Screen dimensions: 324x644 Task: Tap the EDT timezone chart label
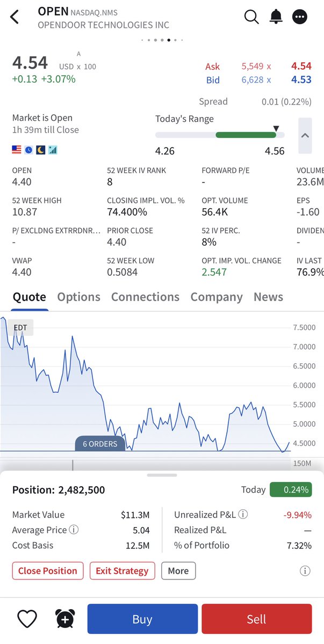coord(20,327)
